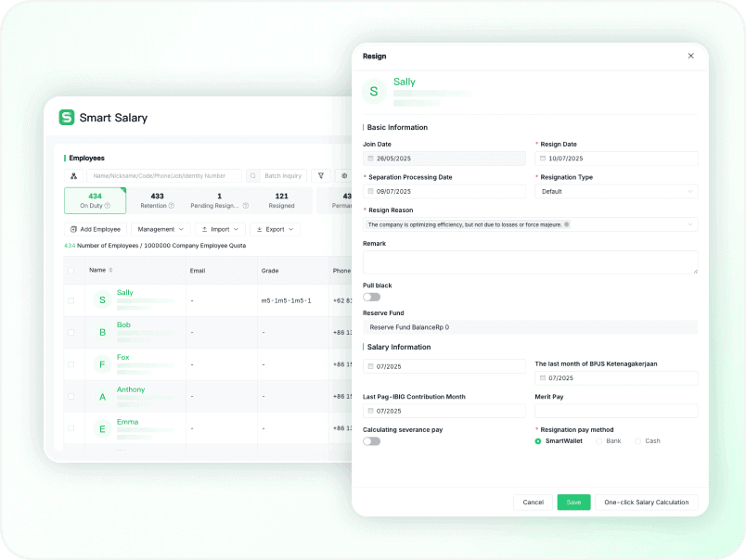Click One-click Salary Calculation button
The width and height of the screenshot is (746, 560).
point(646,502)
